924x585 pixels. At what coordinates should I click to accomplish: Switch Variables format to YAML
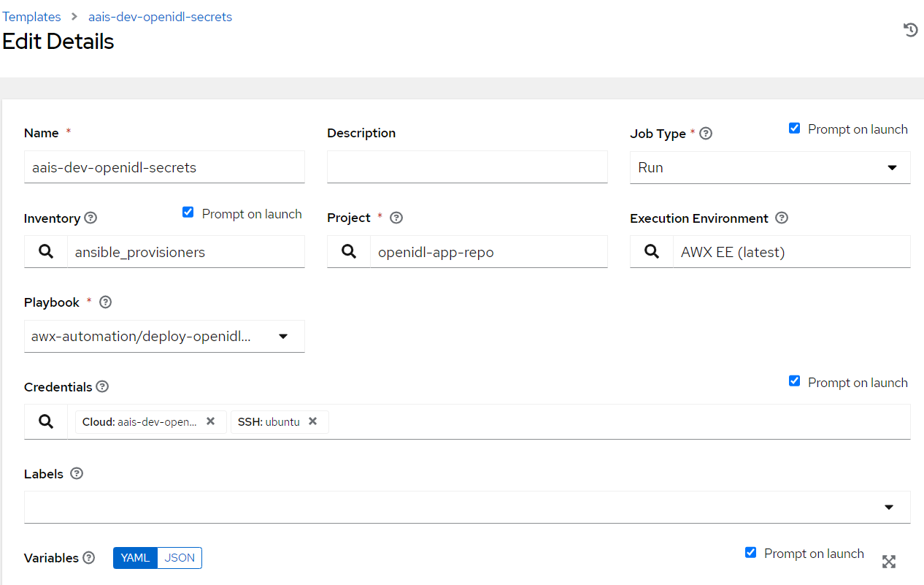click(135, 558)
